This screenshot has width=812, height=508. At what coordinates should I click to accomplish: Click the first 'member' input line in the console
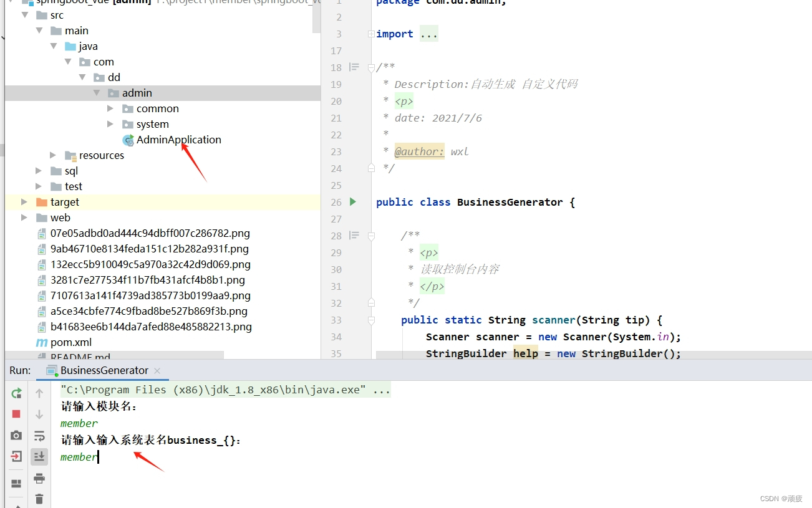tap(79, 423)
